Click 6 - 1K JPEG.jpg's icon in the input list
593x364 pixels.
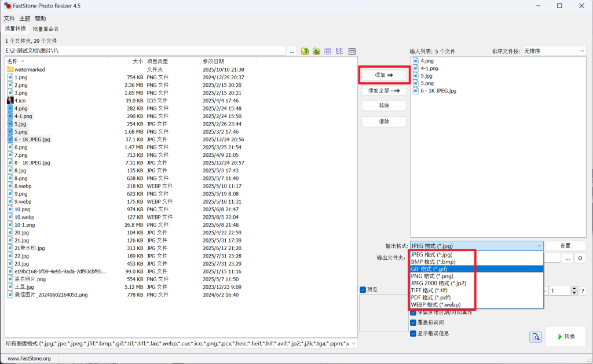coord(416,91)
